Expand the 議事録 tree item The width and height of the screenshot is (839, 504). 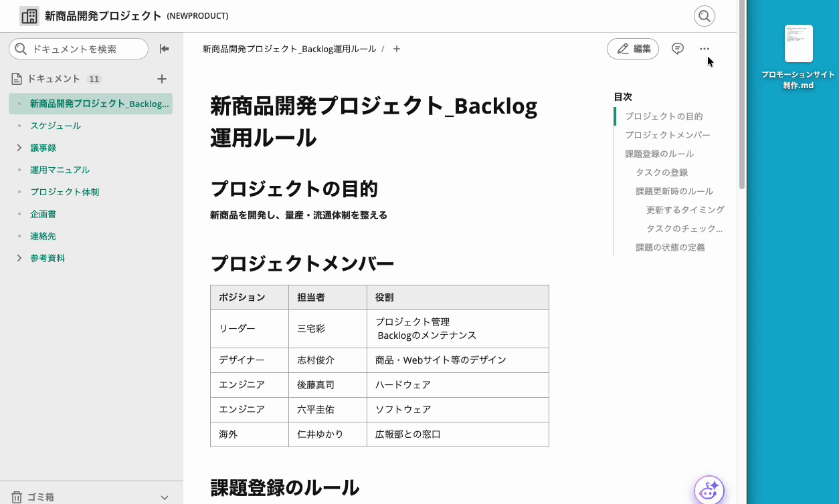pos(18,147)
